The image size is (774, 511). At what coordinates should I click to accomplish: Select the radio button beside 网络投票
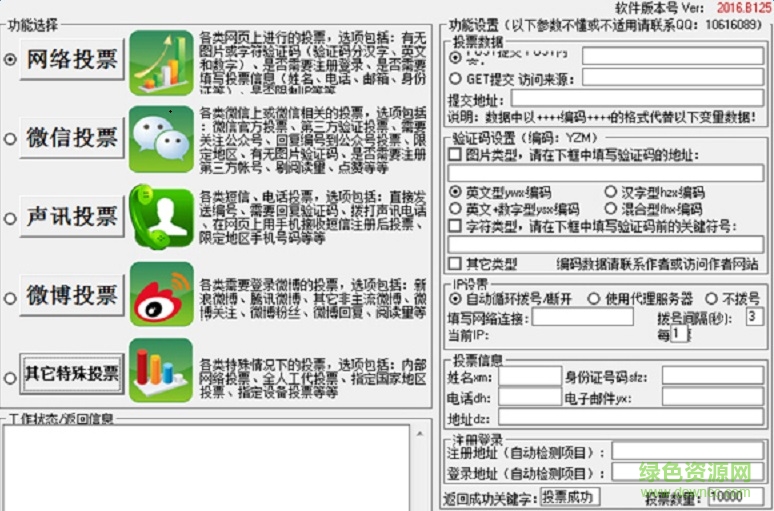coord(10,60)
